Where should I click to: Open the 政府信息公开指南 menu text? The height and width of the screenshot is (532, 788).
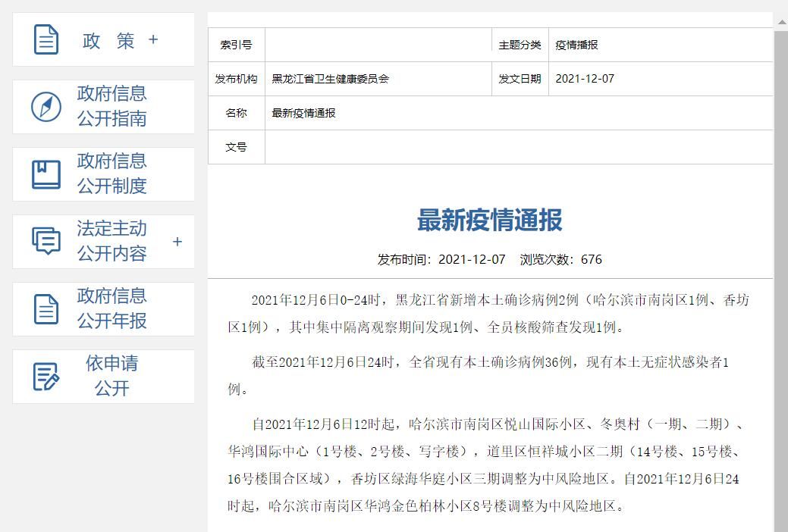pyautogui.click(x=111, y=106)
